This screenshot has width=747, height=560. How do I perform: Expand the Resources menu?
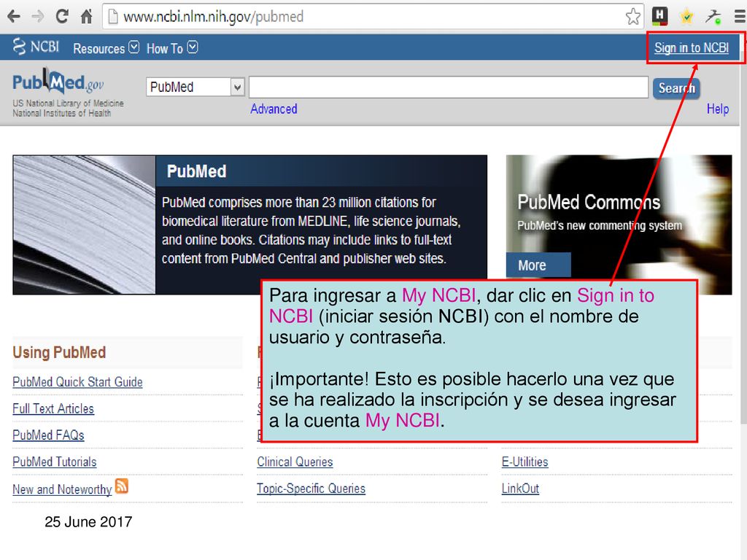click(106, 48)
